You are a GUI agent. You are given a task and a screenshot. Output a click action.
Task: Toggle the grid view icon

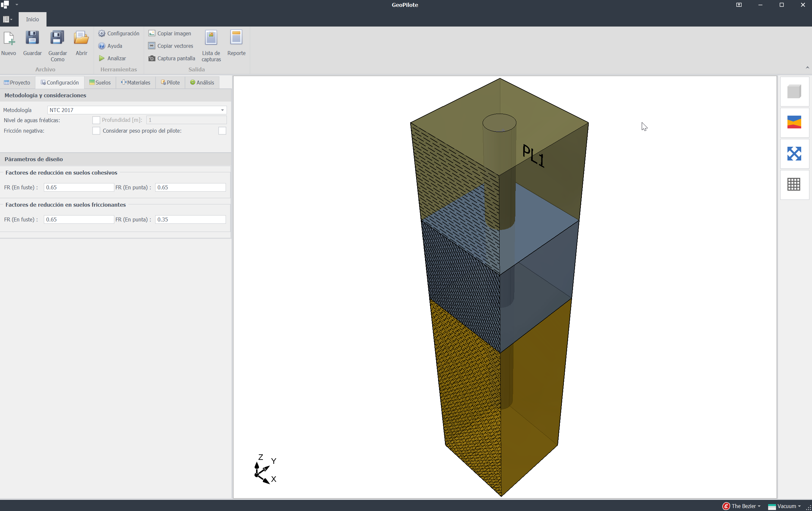click(794, 184)
